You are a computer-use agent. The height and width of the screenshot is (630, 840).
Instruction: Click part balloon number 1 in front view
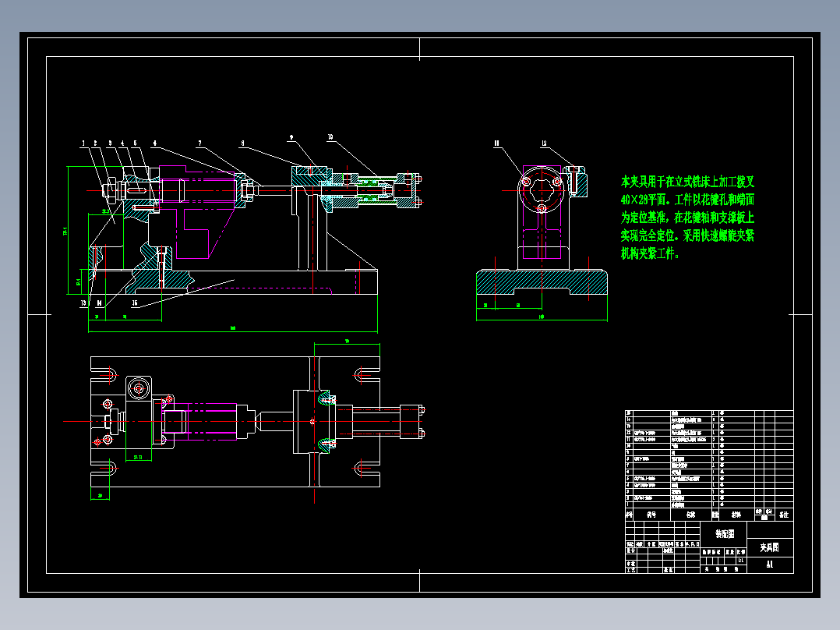(x=83, y=143)
